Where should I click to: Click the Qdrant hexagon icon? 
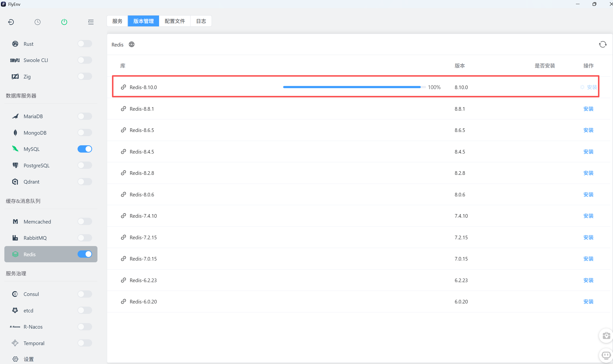click(x=15, y=182)
